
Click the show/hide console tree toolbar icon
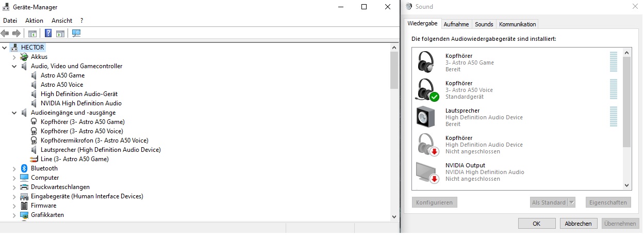click(32, 34)
